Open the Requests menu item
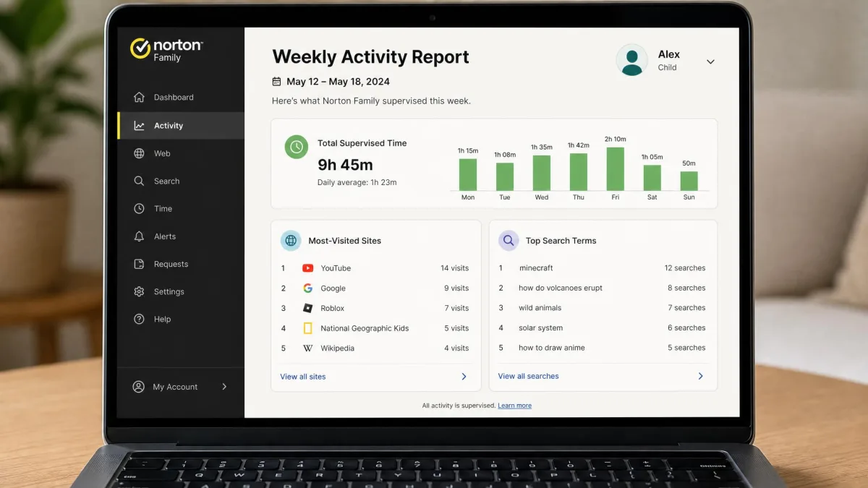The image size is (868, 488). [181, 264]
